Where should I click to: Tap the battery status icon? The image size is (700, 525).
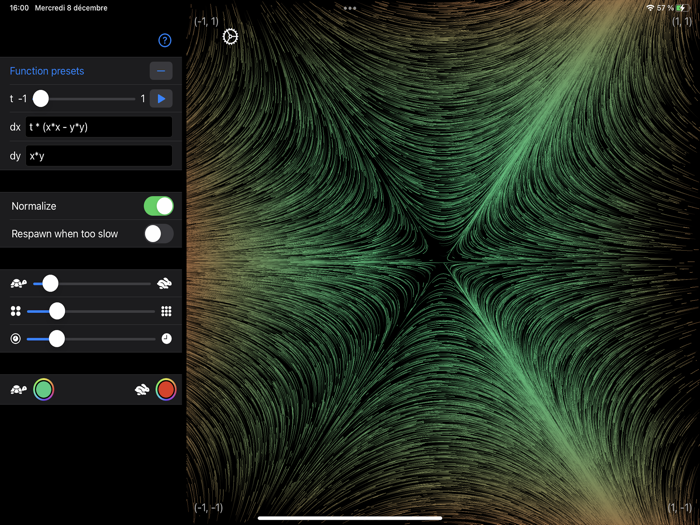[683, 8]
